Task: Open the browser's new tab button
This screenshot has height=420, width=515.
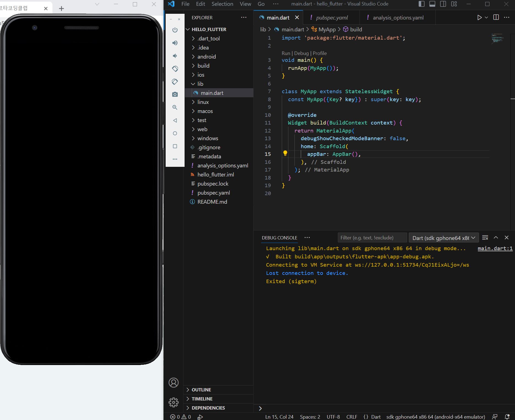Action: 61,9
